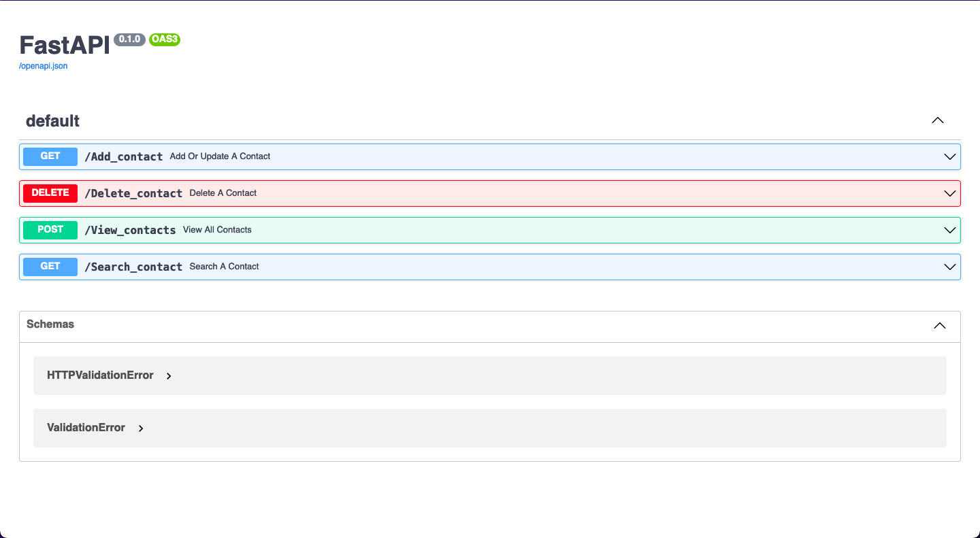Viewport: 980px width, 538px height.
Task: Open the /Delete_contact endpoint path
Action: pos(133,193)
